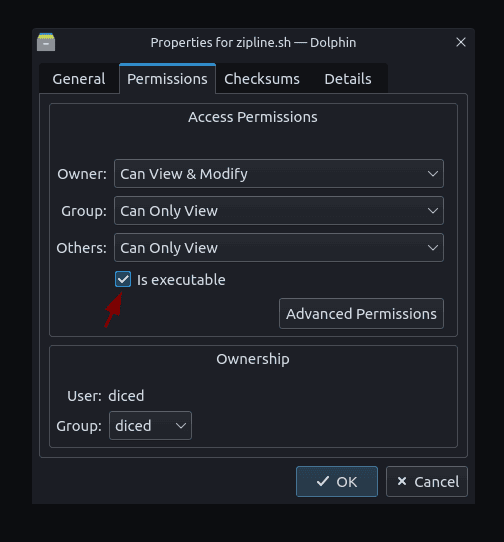The width and height of the screenshot is (504, 542).
Task: Close the Properties dialog window
Action: click(x=461, y=42)
